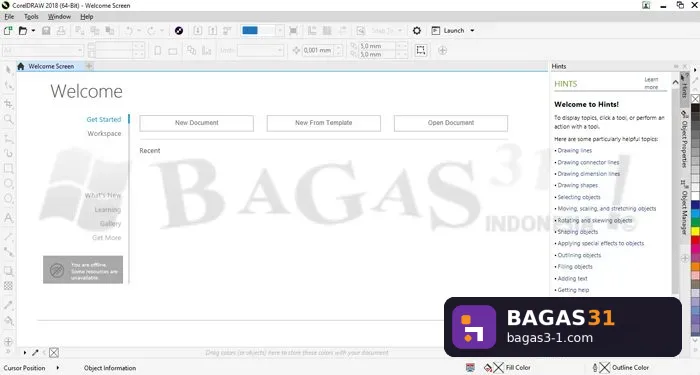The image size is (700, 375).
Task: Click the New Document button
Action: [x=196, y=123]
